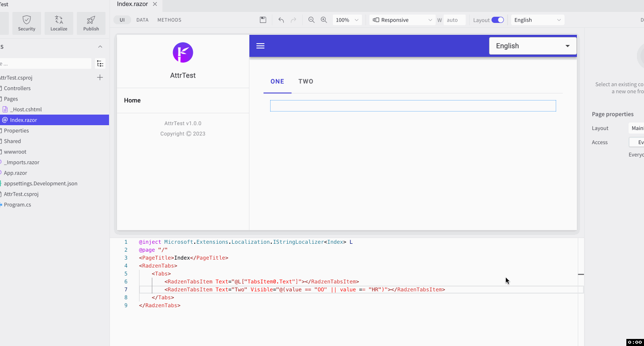Switch to the METHODS tab
The image size is (644, 346).
pyautogui.click(x=169, y=20)
